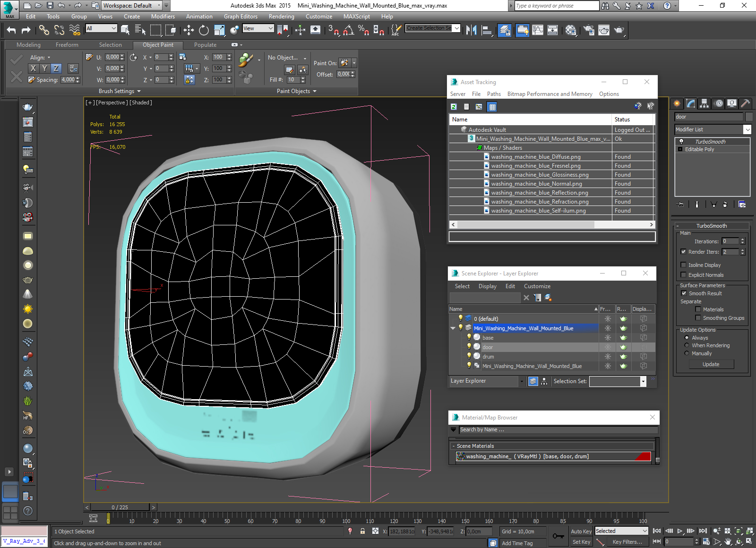Switch Asset Tracking to table view
Image resolution: width=756 pixels, height=548 pixels.
492,107
